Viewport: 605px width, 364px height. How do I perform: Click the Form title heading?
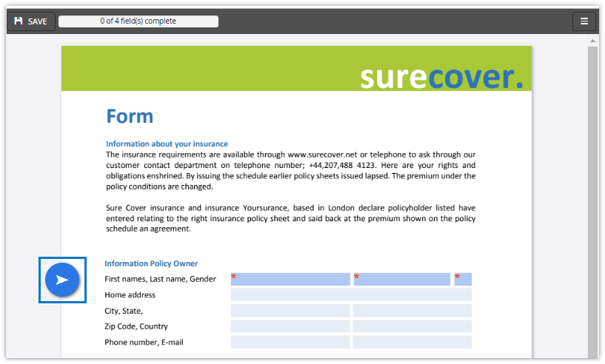[130, 116]
